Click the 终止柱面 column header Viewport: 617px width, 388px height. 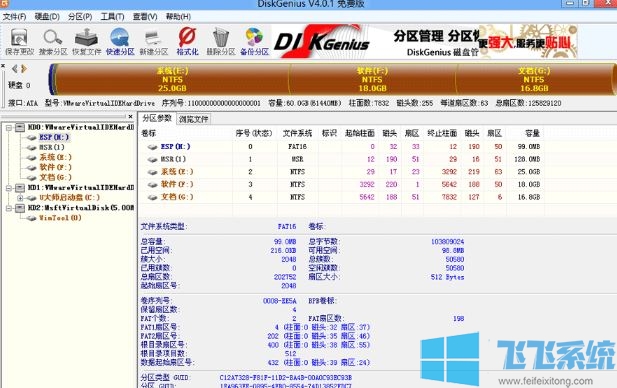(x=442, y=133)
